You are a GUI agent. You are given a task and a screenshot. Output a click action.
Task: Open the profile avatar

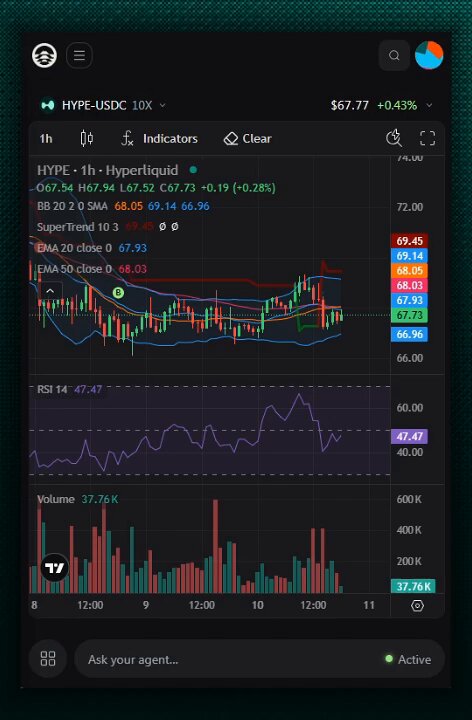pos(429,56)
